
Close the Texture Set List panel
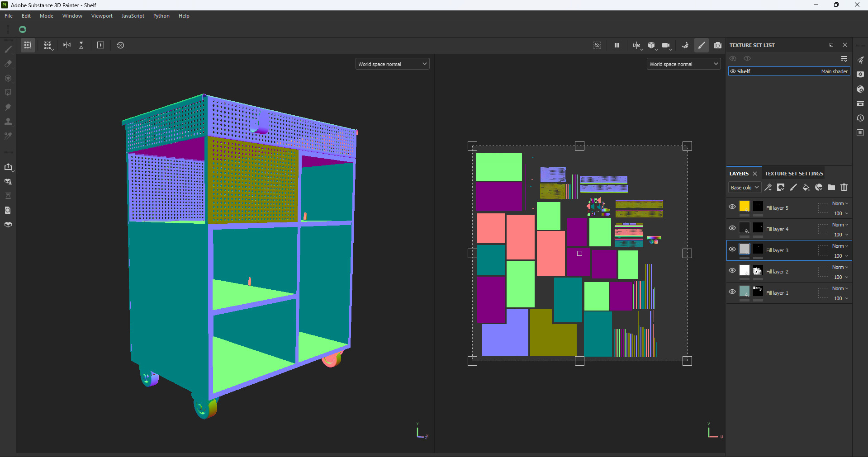click(x=845, y=45)
